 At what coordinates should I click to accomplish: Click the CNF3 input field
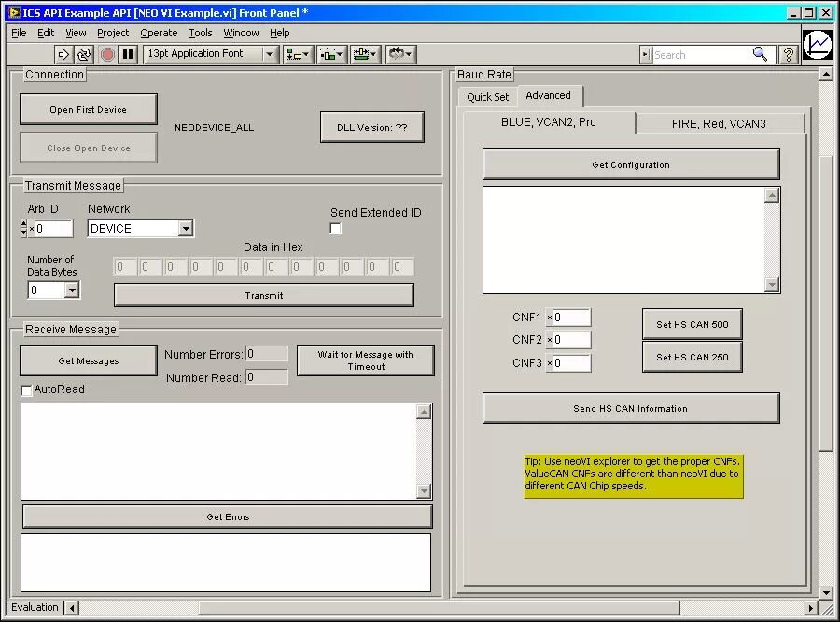[571, 363]
